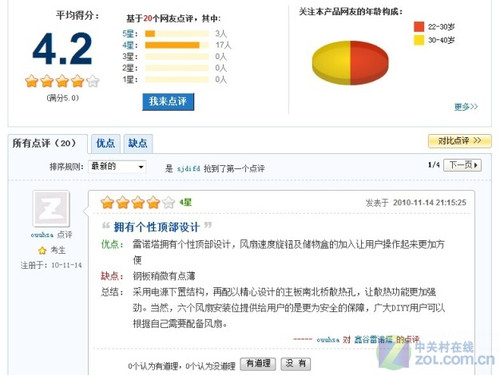This screenshot has width=500, height=375.
Task: Click the 考生 rank star icon
Action: [x=42, y=250]
